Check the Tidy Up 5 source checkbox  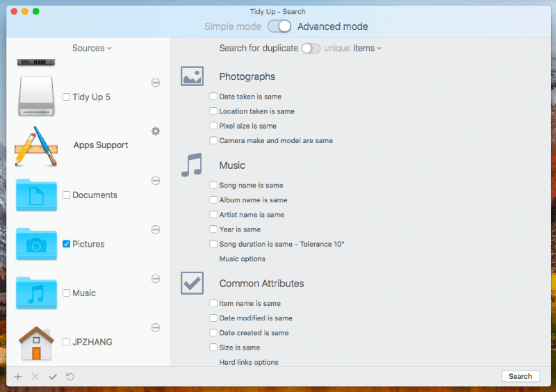tap(66, 97)
